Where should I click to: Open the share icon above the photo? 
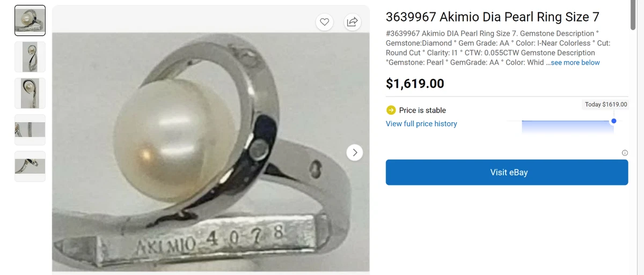point(352,22)
